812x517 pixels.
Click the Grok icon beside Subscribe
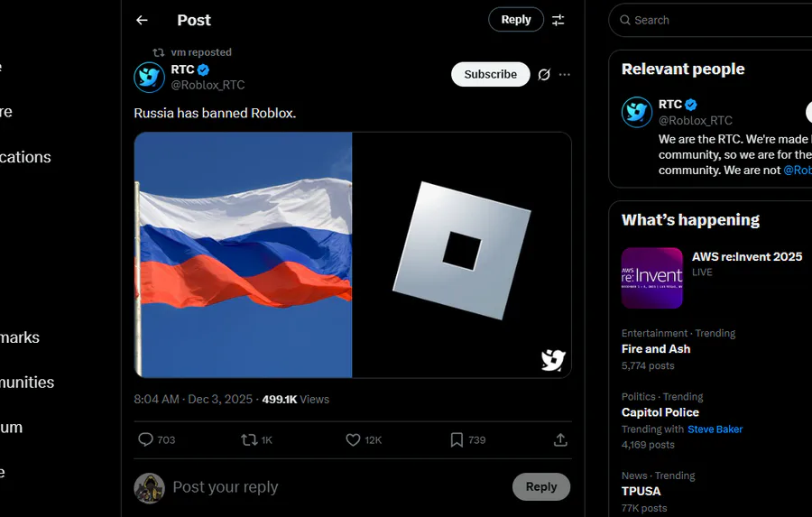point(544,75)
